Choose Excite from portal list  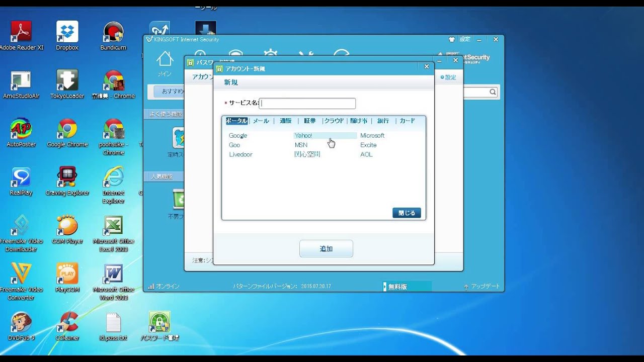click(368, 145)
